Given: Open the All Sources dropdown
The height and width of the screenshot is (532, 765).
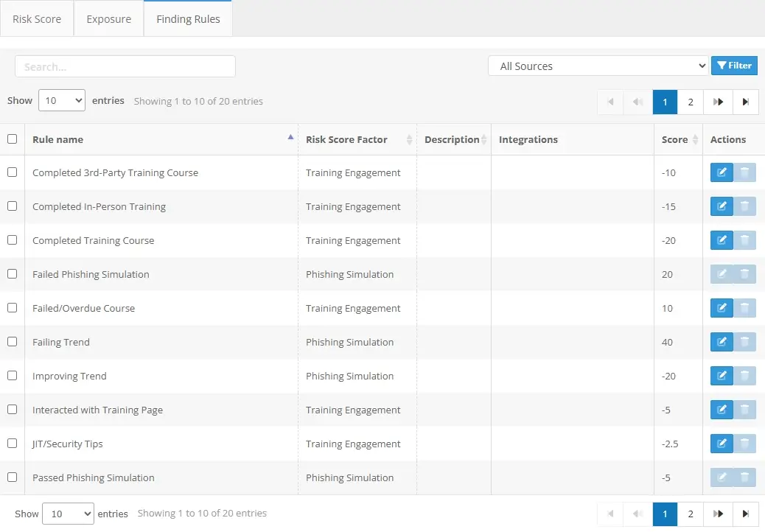Looking at the screenshot, I should 598,66.
